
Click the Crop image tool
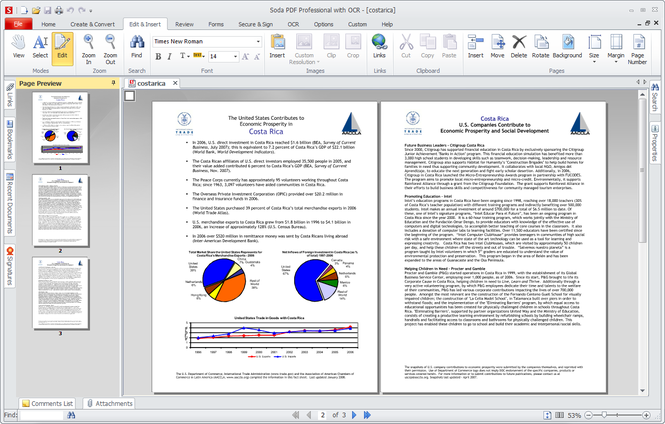tap(353, 46)
